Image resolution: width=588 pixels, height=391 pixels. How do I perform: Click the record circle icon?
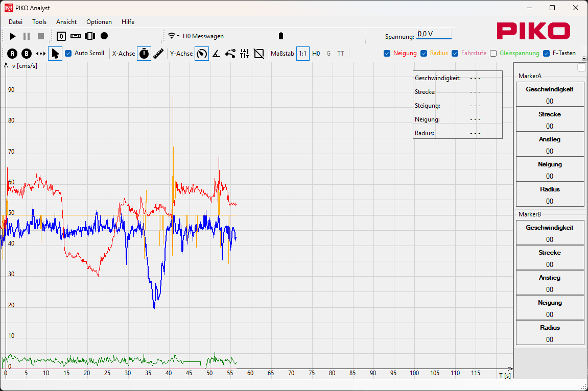(104, 36)
